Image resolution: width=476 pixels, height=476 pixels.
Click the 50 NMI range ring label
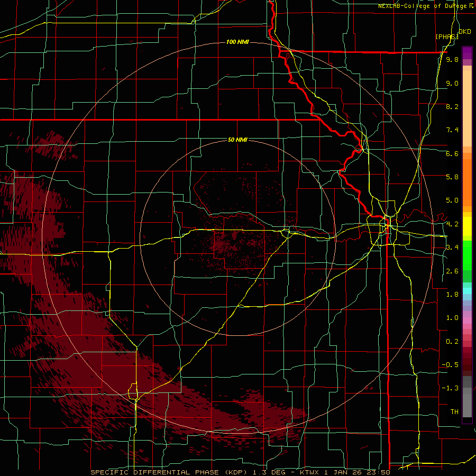pos(237,140)
